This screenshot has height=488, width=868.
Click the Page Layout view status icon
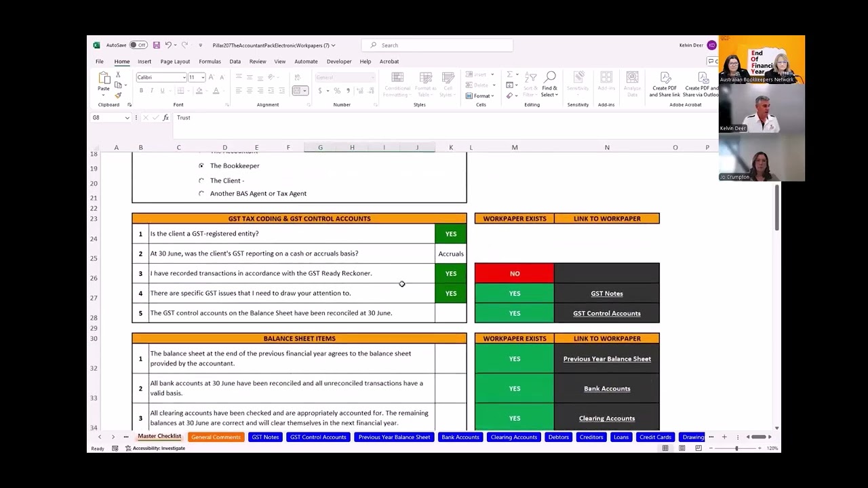682,448
